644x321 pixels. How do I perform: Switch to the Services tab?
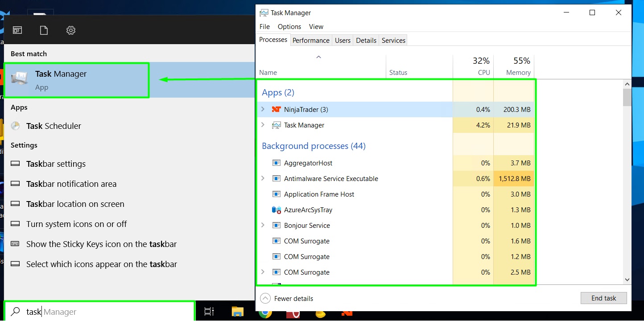[x=393, y=40]
